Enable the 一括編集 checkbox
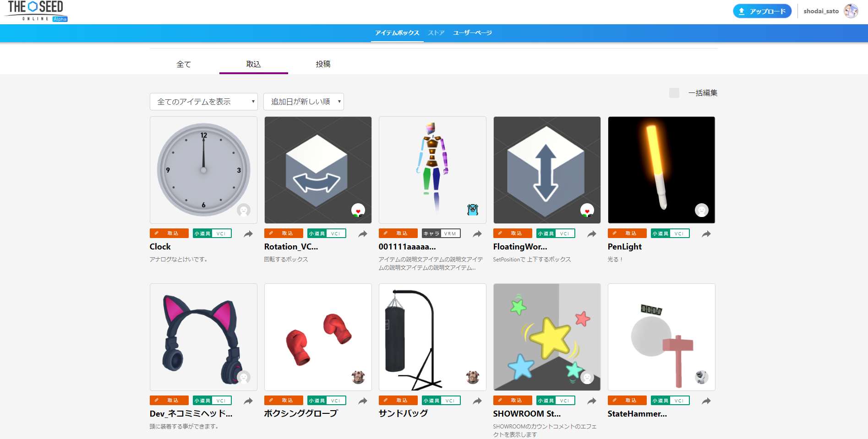This screenshot has width=868, height=439. pyautogui.click(x=674, y=93)
